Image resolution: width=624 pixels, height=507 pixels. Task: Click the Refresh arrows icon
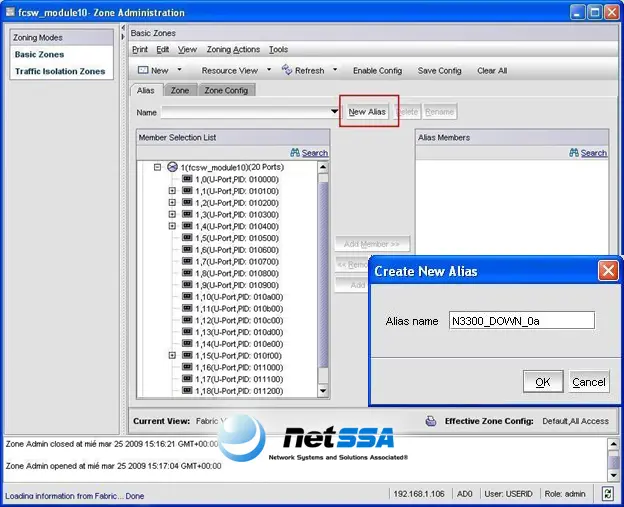click(287, 70)
